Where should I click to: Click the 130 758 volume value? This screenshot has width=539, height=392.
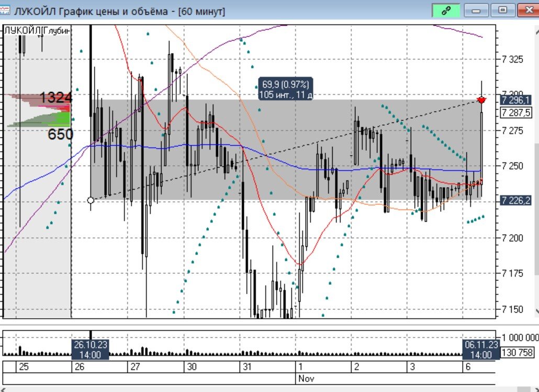pyautogui.click(x=517, y=352)
